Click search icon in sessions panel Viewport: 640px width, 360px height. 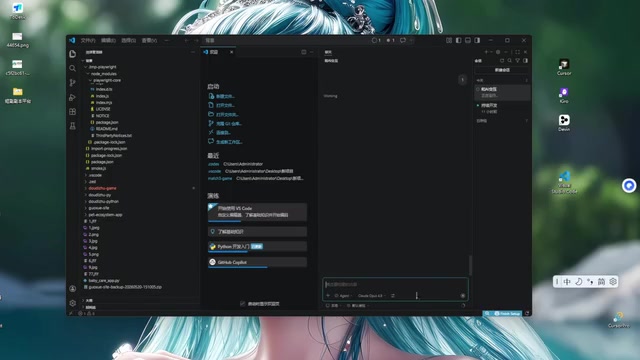coord(510,61)
